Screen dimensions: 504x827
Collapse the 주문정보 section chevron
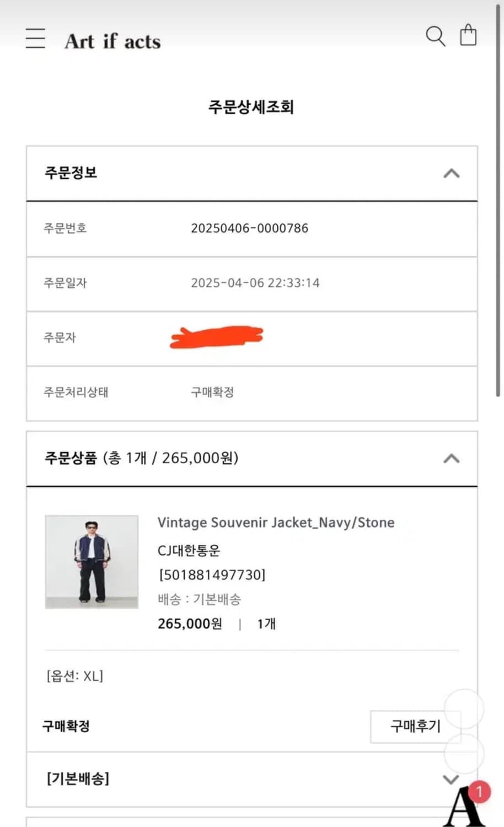pyautogui.click(x=451, y=173)
